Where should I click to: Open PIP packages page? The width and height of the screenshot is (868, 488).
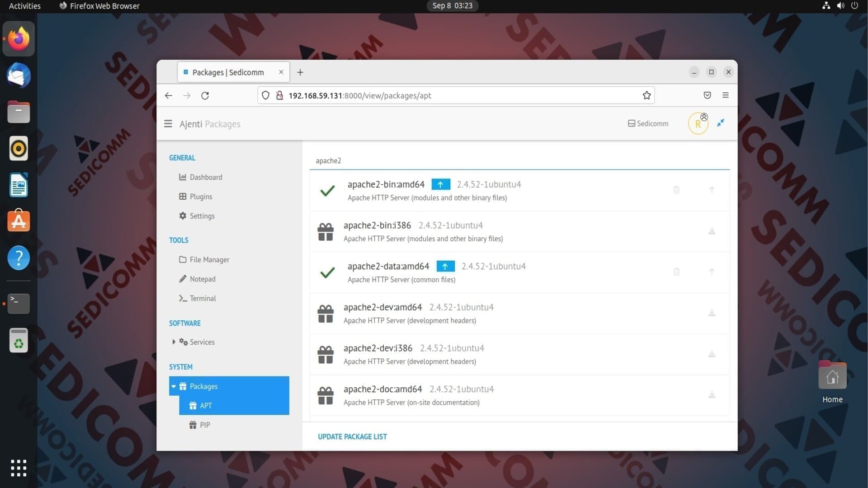(204, 425)
